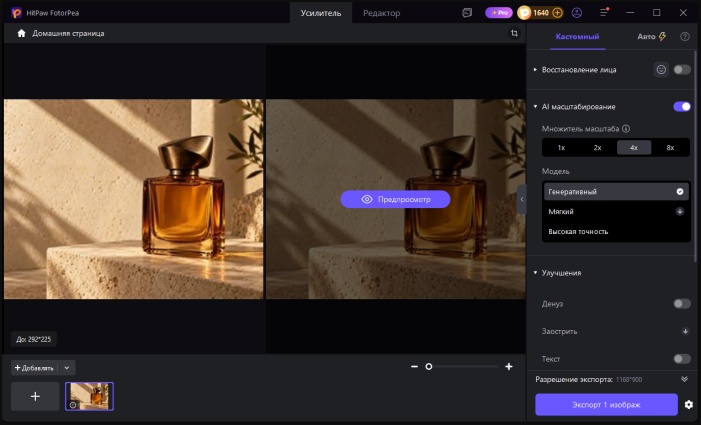701x425 pixels.
Task: Enable the Деноуз toggle
Action: coord(682,304)
